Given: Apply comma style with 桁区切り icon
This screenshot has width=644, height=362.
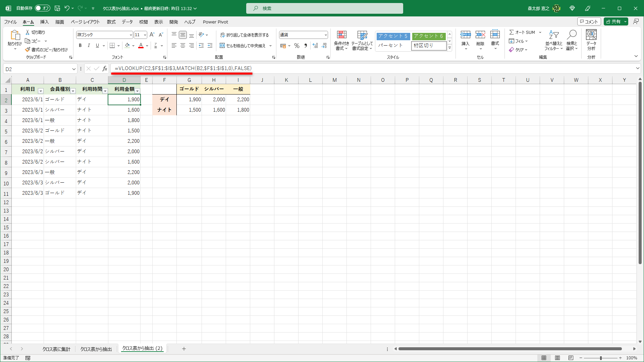Looking at the screenshot, I should tap(306, 45).
